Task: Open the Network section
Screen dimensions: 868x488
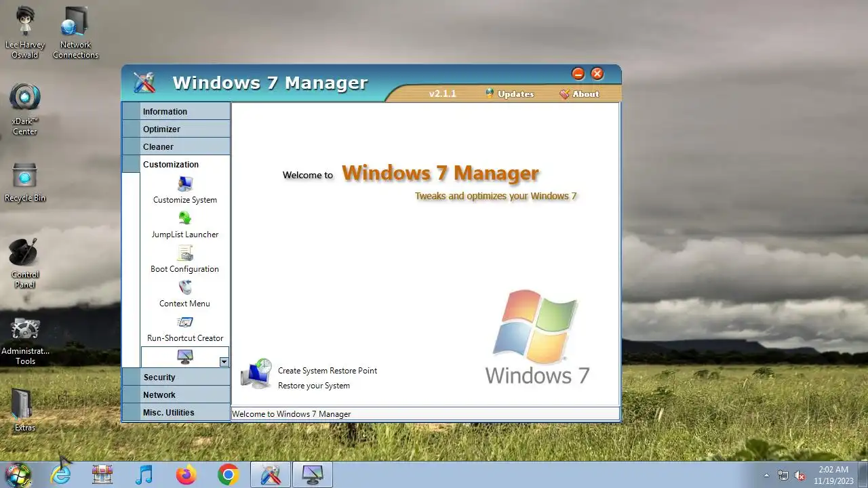Action: [176, 394]
